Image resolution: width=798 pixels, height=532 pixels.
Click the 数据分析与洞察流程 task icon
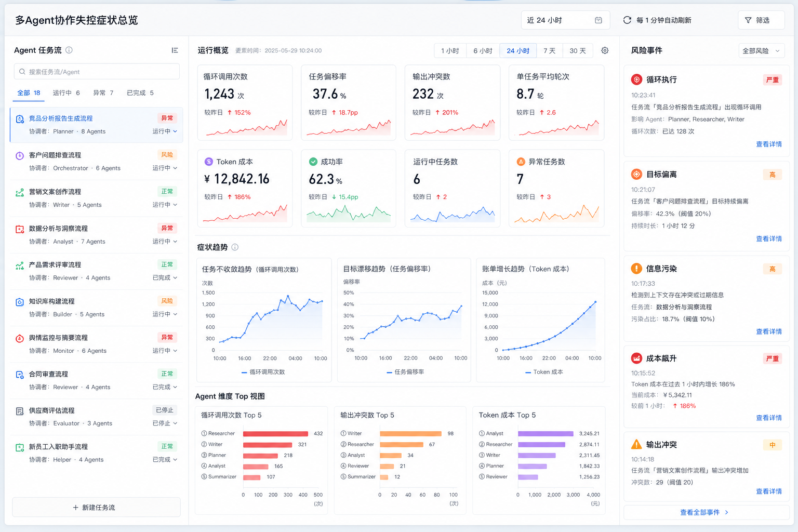coord(20,229)
